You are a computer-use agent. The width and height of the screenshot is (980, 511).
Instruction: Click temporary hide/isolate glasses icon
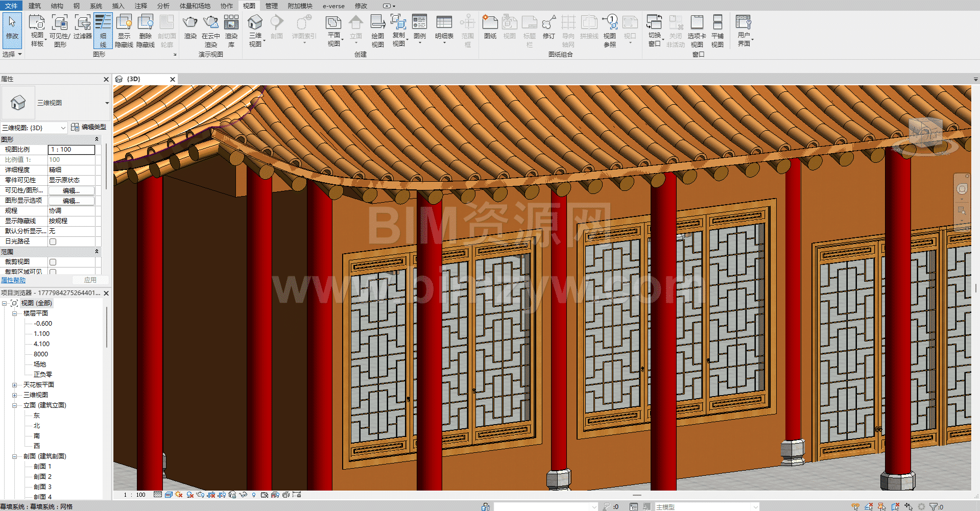coord(243,495)
